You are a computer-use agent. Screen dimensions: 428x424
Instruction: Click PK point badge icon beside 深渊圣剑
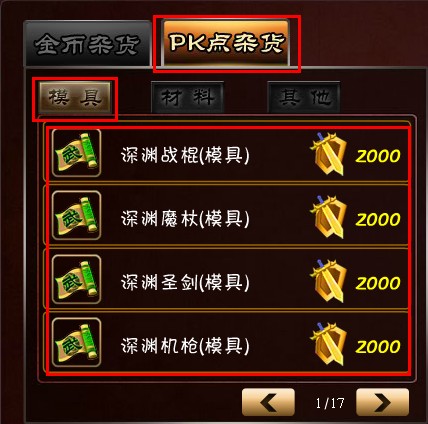[328, 280]
